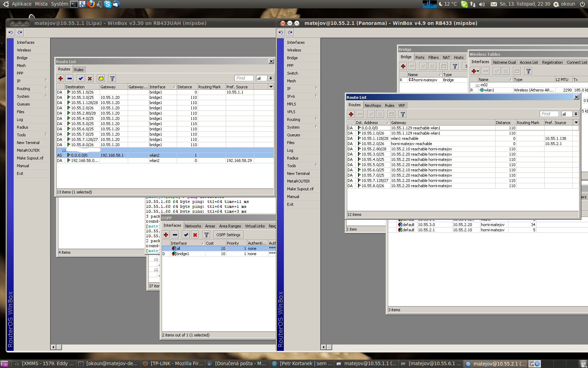Open filter funnel in Panorama Route List
This screenshot has width=588, height=368.
tap(403, 114)
